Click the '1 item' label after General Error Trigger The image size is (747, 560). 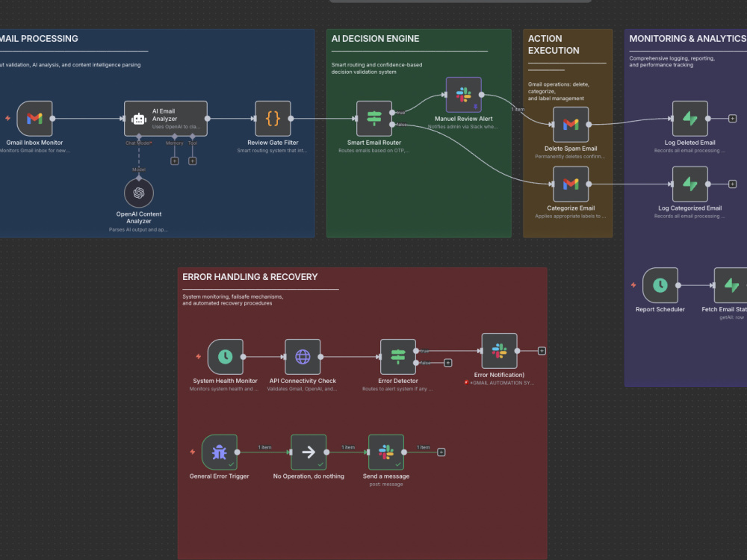[x=264, y=447]
